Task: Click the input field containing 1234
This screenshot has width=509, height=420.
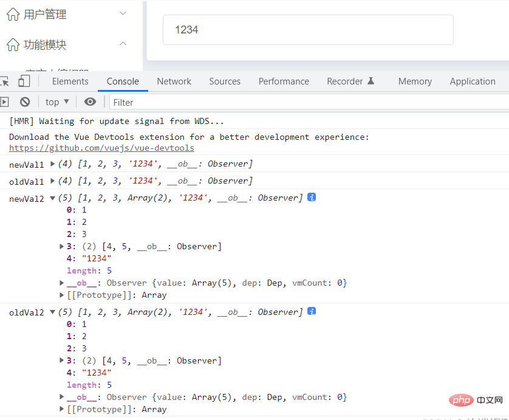Action: point(308,30)
